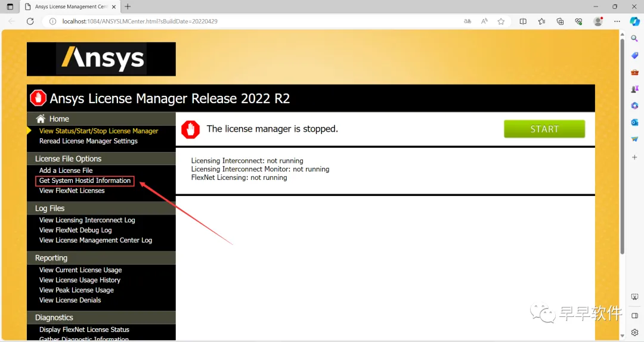Open View FlexNet Debug Log
The image size is (644, 342).
76,230
